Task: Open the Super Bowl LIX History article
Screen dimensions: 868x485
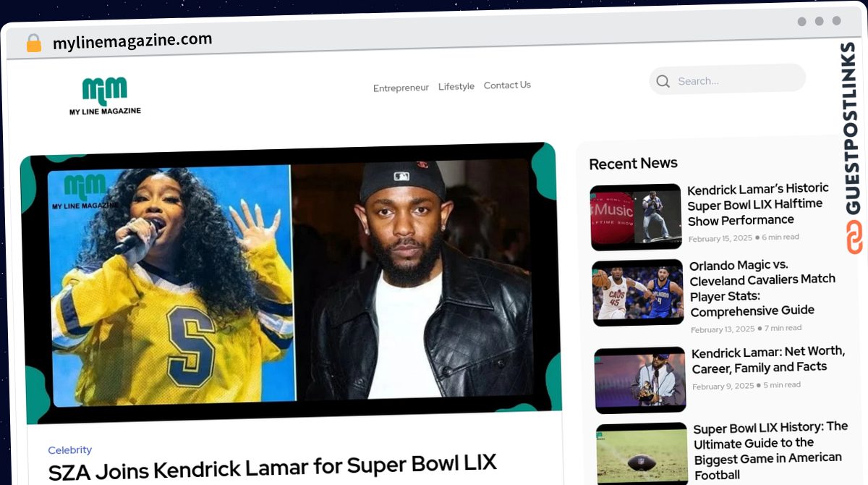Action: pos(771,450)
